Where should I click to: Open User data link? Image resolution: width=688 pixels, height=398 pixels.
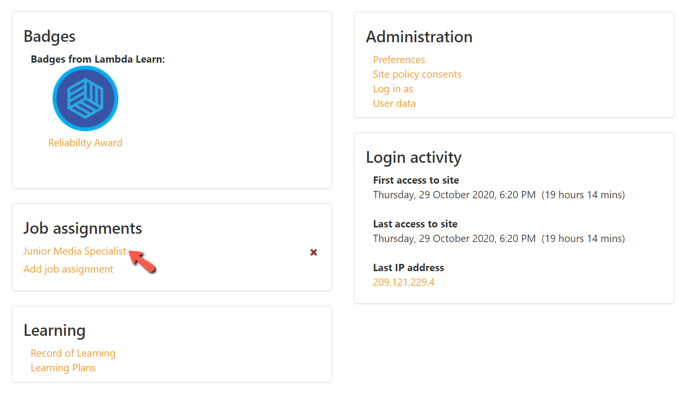(394, 104)
